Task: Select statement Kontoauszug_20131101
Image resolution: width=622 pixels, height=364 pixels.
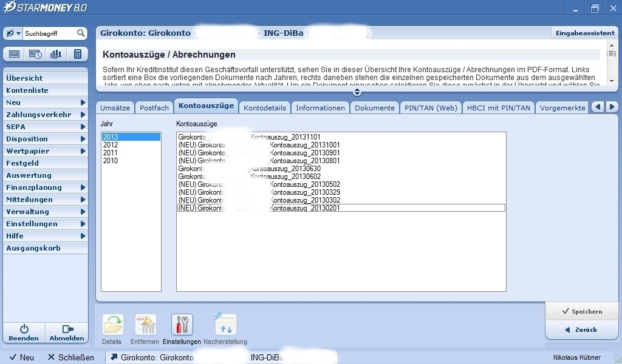Action: coord(341,137)
